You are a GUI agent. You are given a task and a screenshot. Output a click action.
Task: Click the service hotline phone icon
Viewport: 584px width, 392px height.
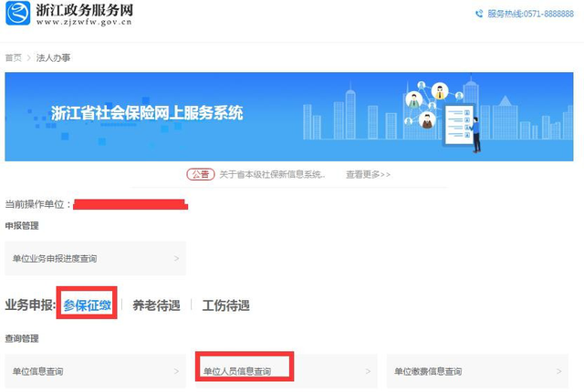479,14
